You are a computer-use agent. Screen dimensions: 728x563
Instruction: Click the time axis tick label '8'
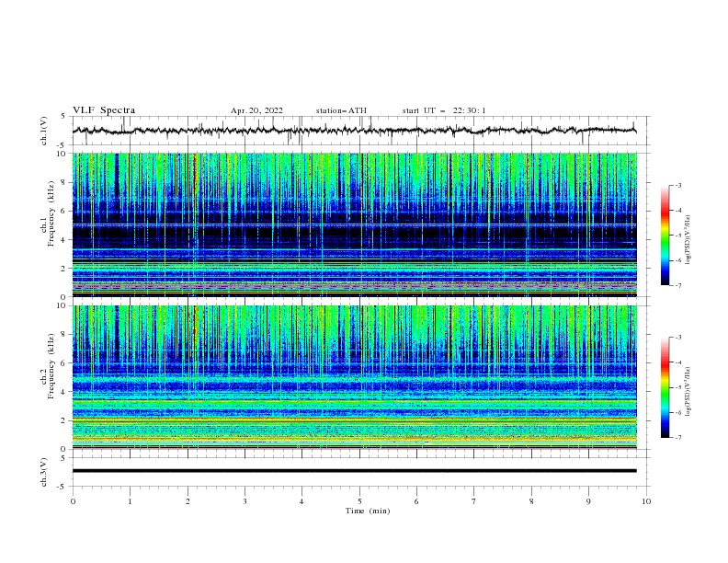click(x=531, y=501)
